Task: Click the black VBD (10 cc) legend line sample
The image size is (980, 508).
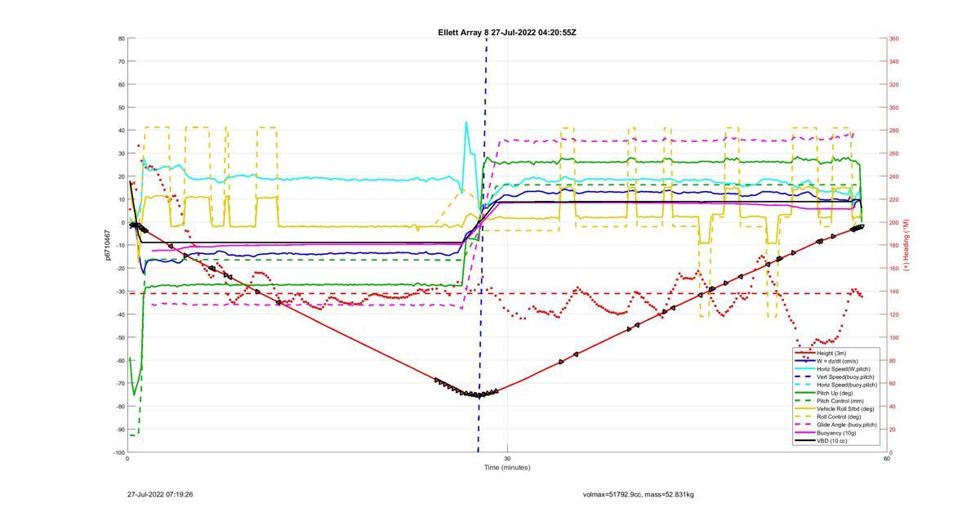Action: [x=804, y=441]
